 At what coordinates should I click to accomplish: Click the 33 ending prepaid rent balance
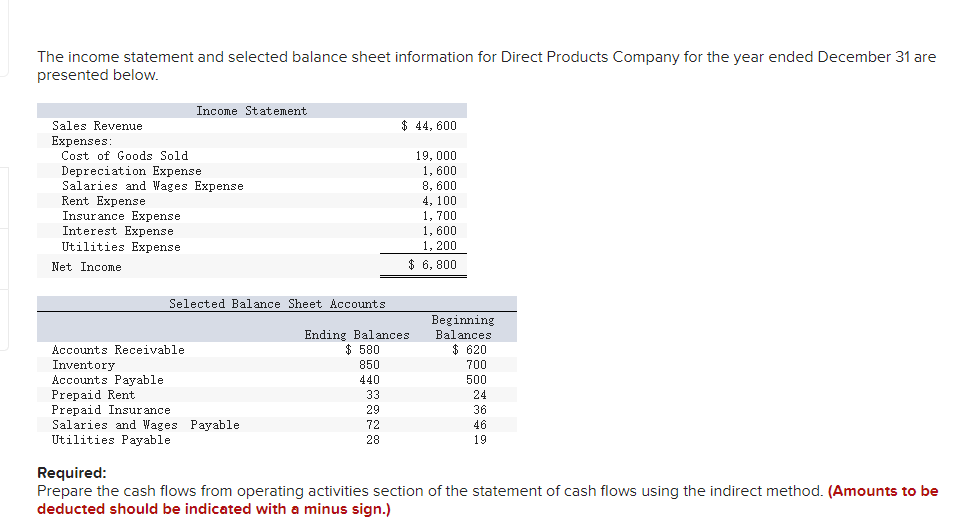[x=373, y=395]
